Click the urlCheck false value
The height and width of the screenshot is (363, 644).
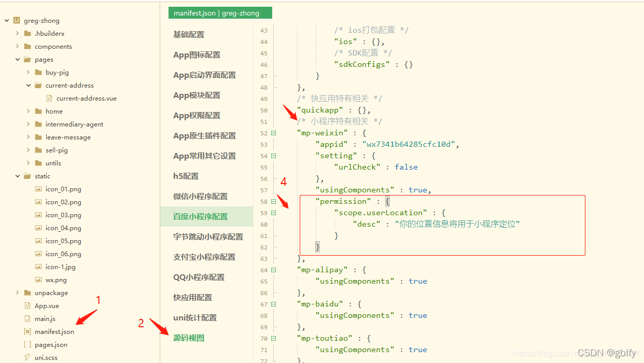pos(406,167)
